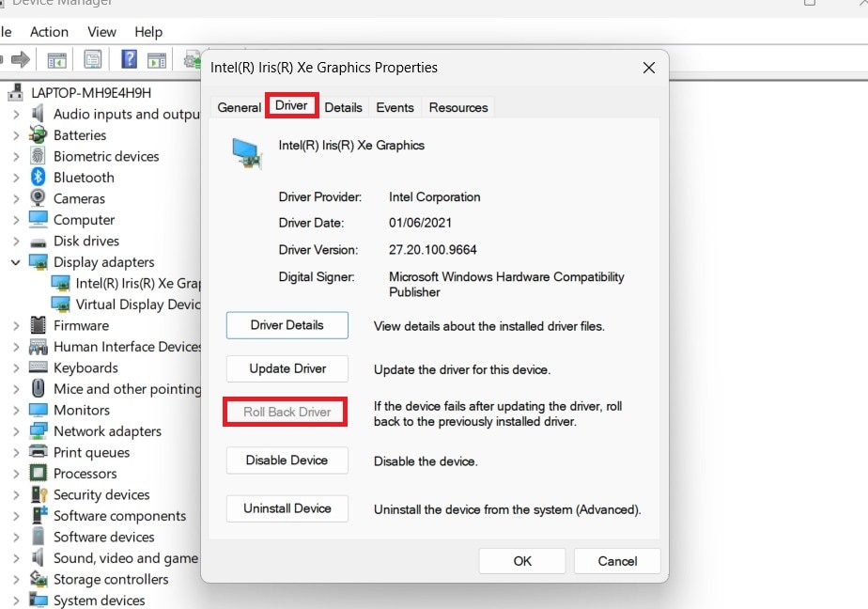Expand the Bluetooth node
This screenshot has width=868, height=609.
(x=16, y=178)
